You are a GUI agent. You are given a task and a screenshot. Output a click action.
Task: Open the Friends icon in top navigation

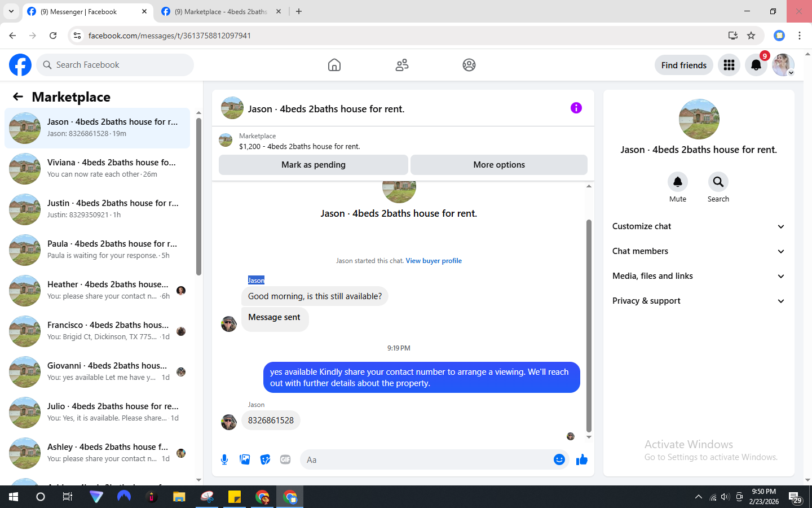pyautogui.click(x=402, y=65)
